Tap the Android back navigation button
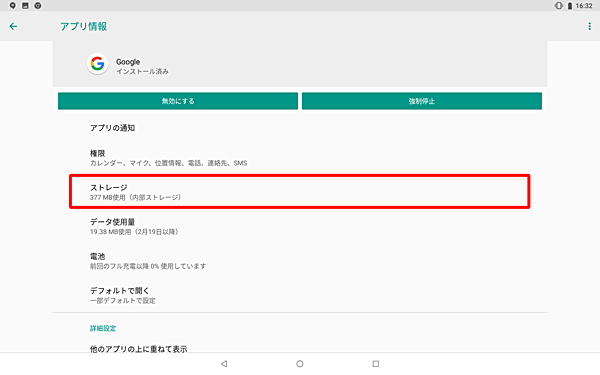Viewport: 600px width, 375px height. [x=224, y=364]
